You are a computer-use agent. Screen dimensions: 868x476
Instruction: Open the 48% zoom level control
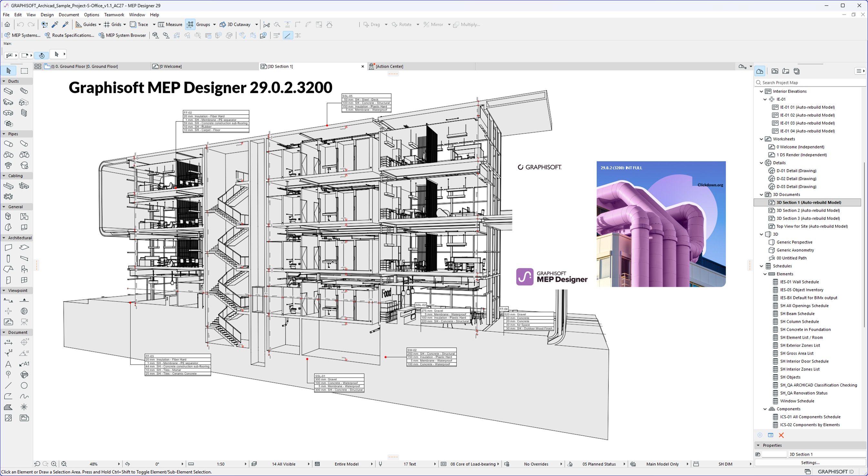pos(94,464)
